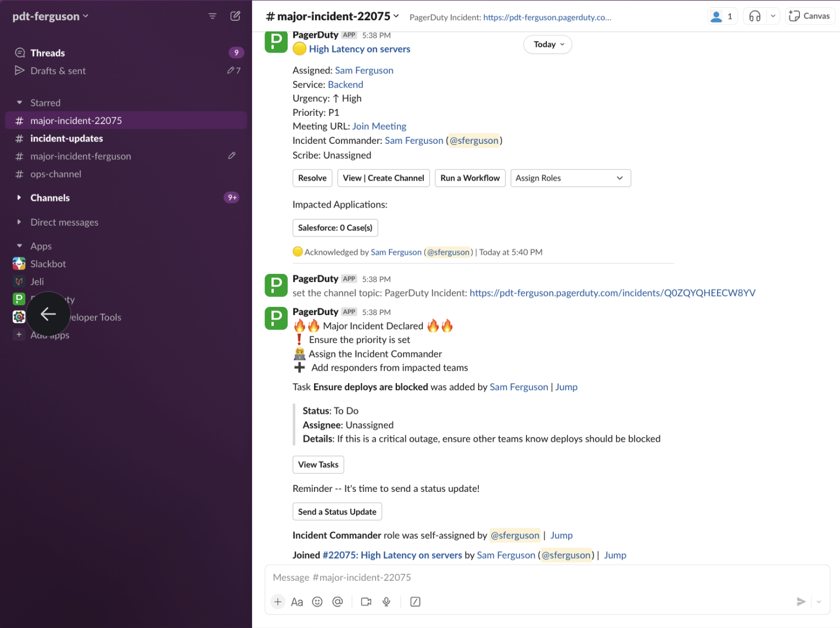Open the Assign Roles dropdown

(570, 178)
